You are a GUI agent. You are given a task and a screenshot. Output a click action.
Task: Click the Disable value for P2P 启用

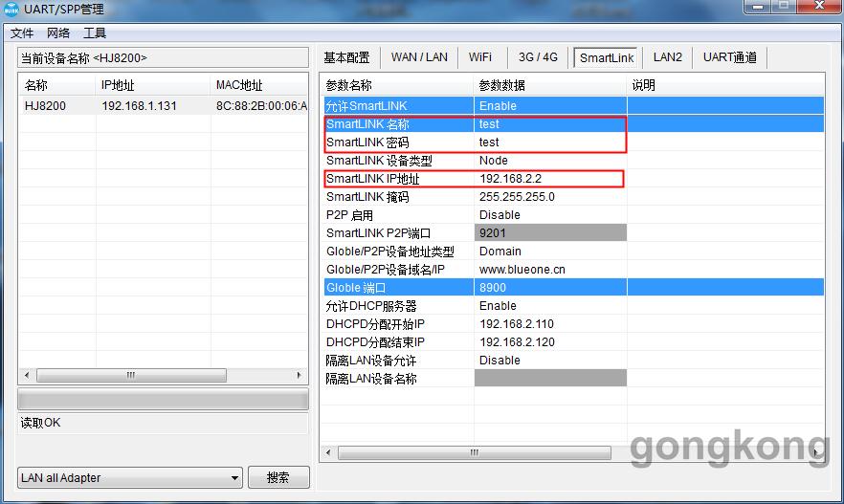point(500,215)
